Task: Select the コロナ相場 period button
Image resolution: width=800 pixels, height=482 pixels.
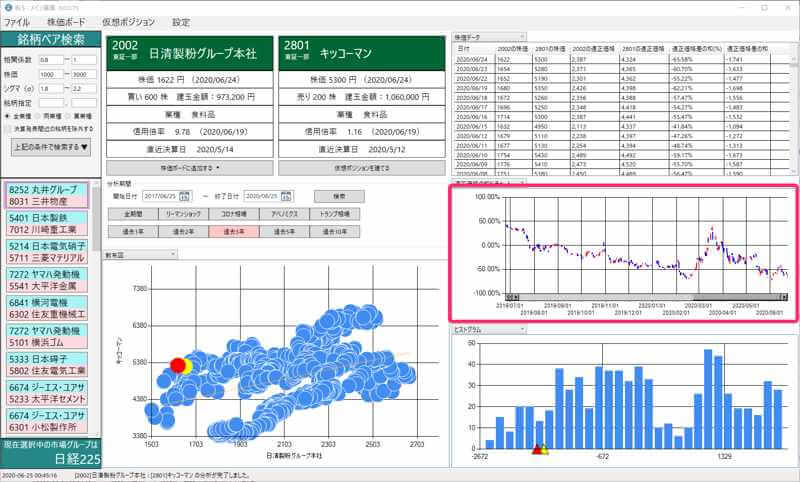Action: (234, 214)
